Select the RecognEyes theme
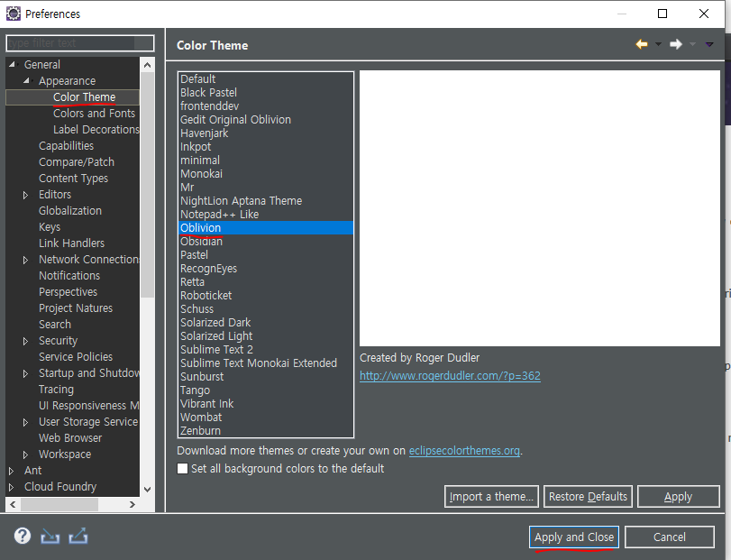The height and width of the screenshot is (560, 731). click(266, 268)
